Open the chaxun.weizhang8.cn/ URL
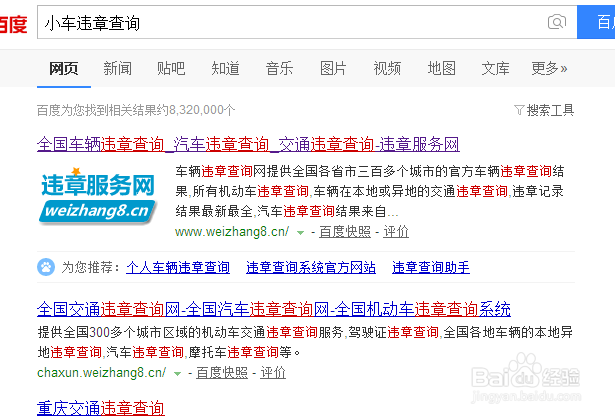Image resolution: width=615 pixels, height=418 pixels. (x=102, y=373)
